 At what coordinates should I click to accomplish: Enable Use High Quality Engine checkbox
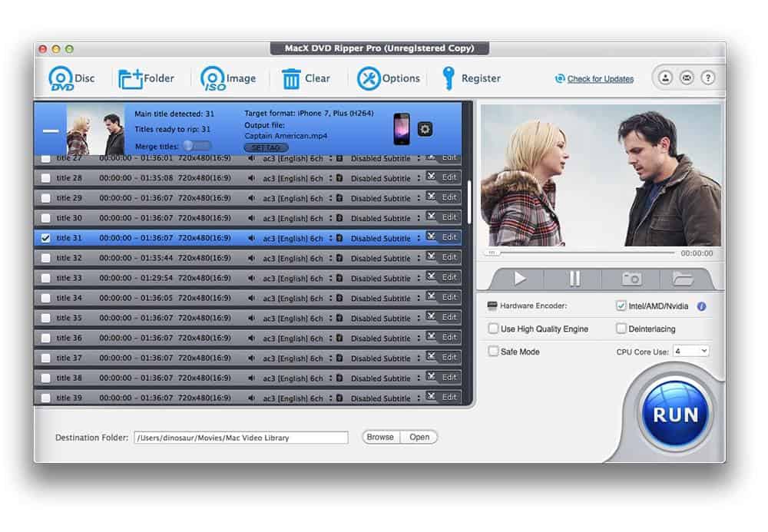(x=493, y=329)
